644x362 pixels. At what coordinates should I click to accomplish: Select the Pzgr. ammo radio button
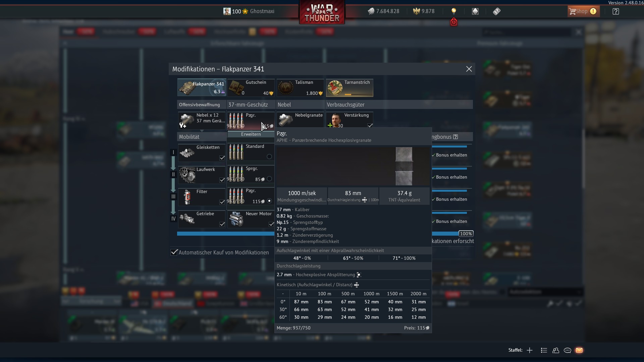[269, 201]
